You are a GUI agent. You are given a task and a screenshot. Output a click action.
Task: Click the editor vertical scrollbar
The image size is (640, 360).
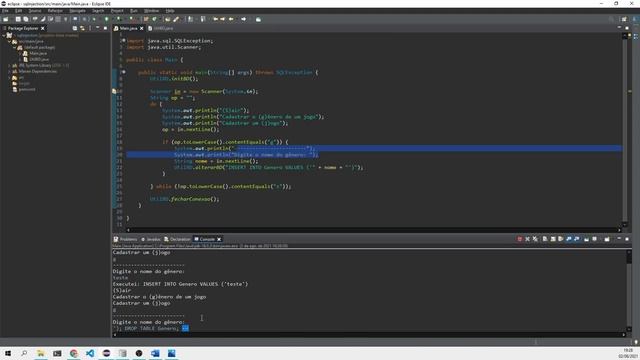tap(624, 131)
